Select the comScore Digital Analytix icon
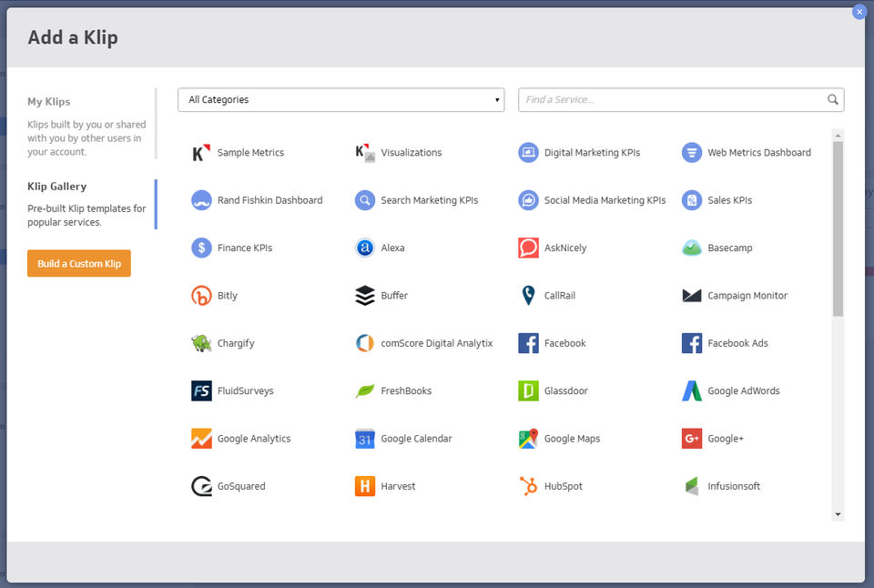 click(365, 343)
